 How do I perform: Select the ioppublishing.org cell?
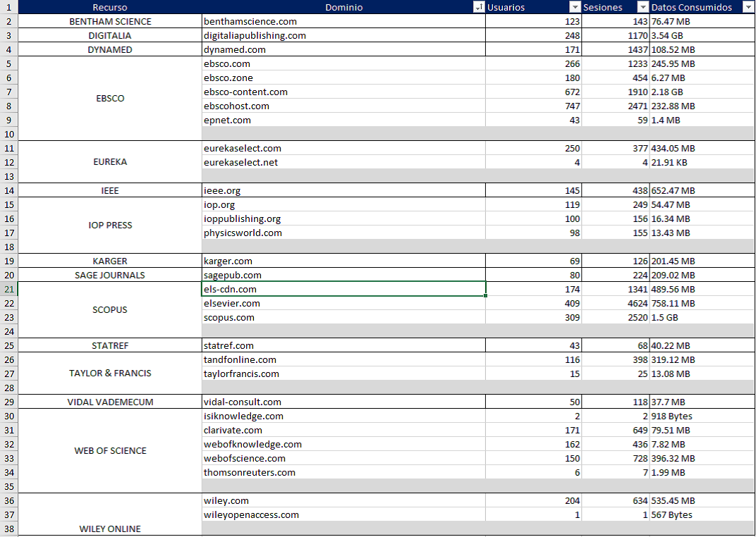(343, 218)
